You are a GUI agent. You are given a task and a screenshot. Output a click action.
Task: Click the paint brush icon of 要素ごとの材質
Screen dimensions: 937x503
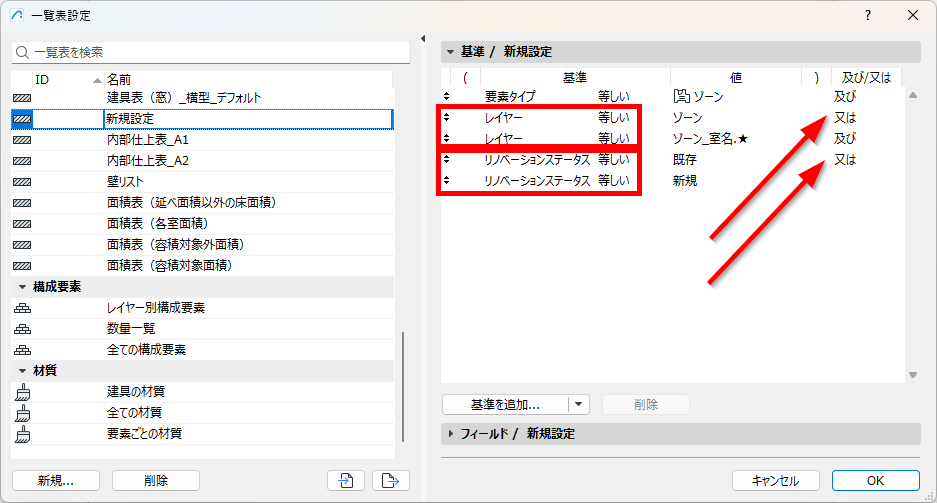23,434
